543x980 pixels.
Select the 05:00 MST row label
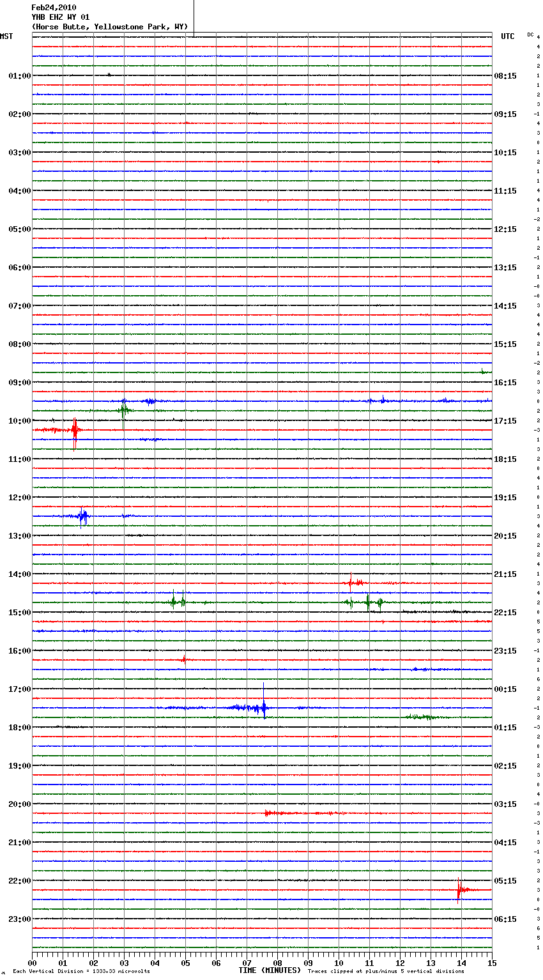[20, 229]
